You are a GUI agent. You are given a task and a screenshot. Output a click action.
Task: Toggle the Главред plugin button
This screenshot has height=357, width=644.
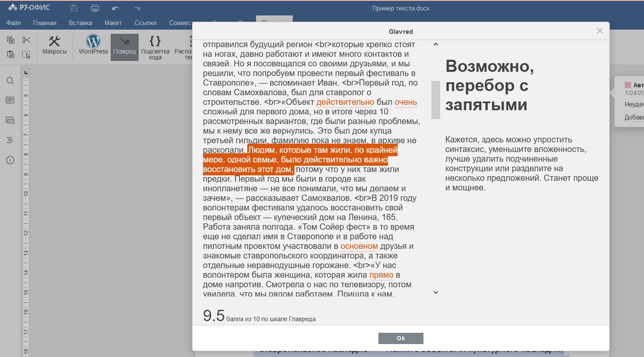click(x=124, y=47)
